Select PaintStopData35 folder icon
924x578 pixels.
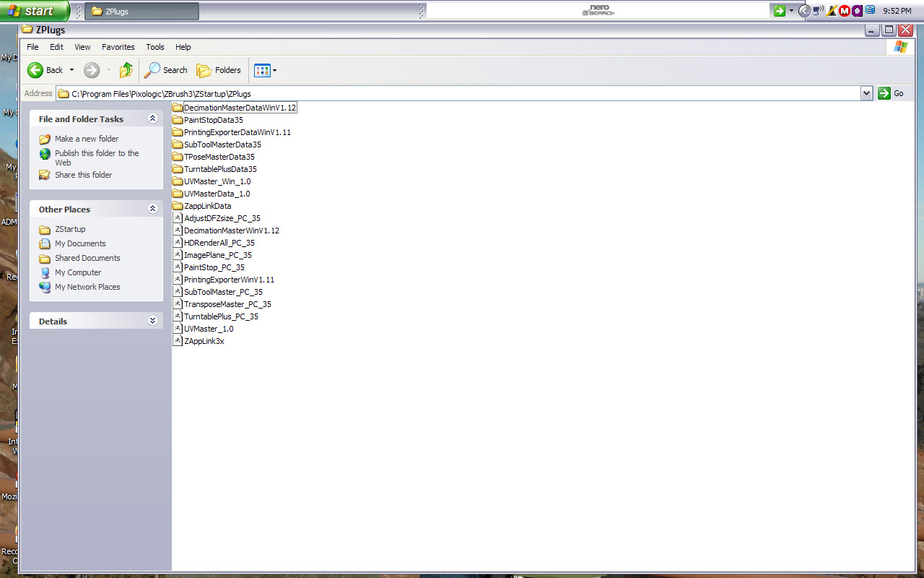tap(178, 120)
